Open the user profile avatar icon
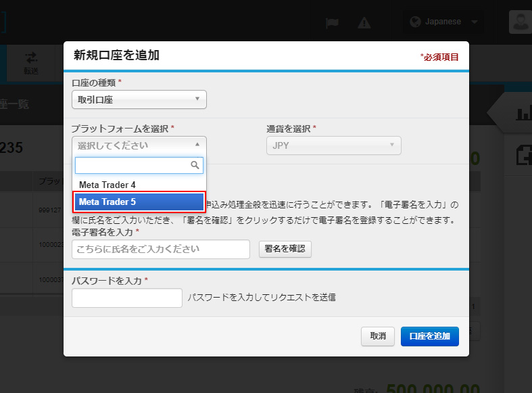This screenshot has width=532, height=393. tap(520, 22)
